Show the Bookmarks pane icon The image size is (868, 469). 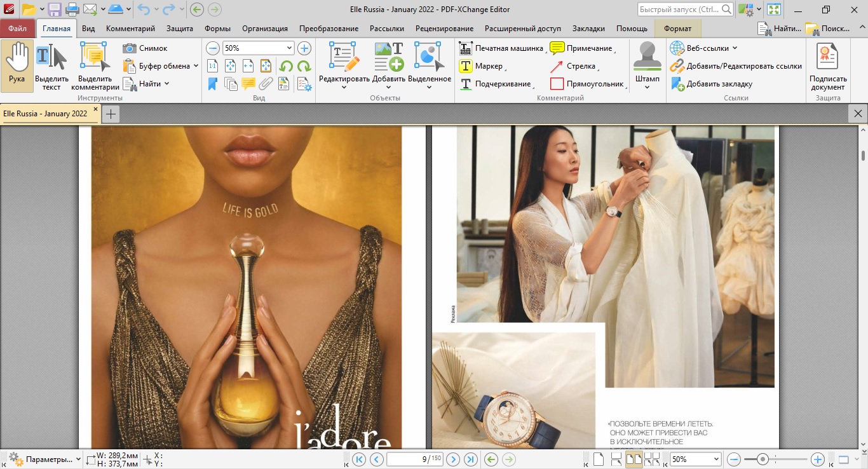[x=213, y=83]
